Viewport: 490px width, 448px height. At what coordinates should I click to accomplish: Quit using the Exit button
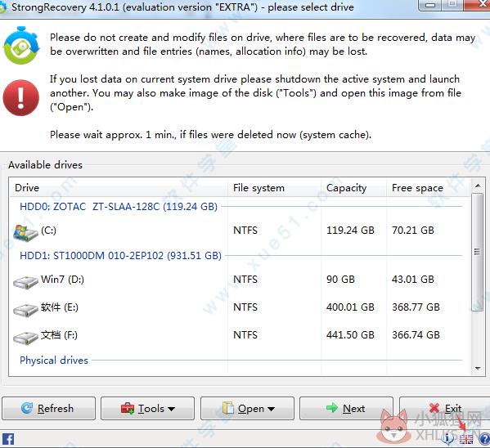(445, 408)
